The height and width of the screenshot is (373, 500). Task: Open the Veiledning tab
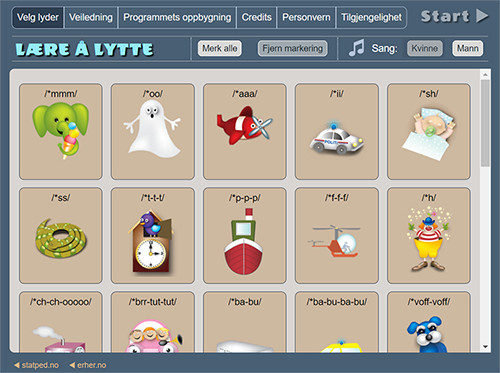pos(91,17)
